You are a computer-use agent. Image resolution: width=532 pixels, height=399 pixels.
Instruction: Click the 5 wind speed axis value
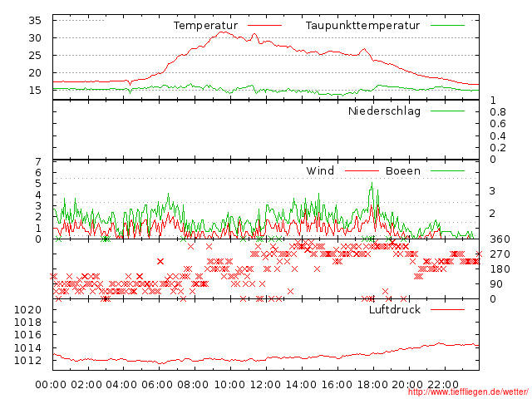coord(38,184)
